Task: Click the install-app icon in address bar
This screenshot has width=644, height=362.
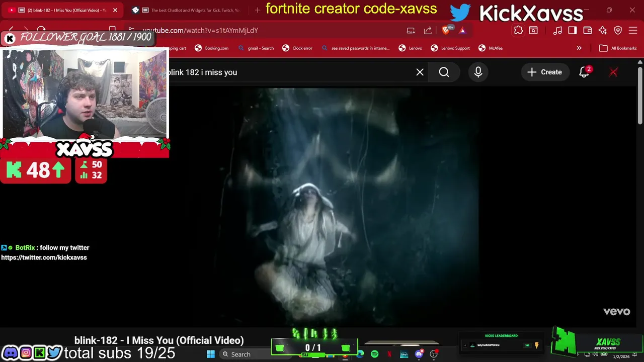Action: click(411, 30)
